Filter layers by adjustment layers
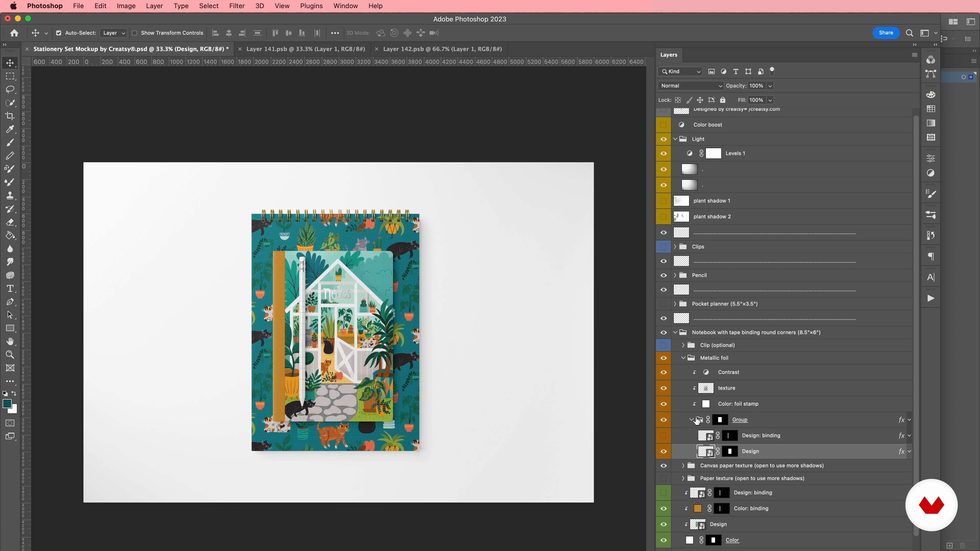The width and height of the screenshot is (980, 551). 724,71
